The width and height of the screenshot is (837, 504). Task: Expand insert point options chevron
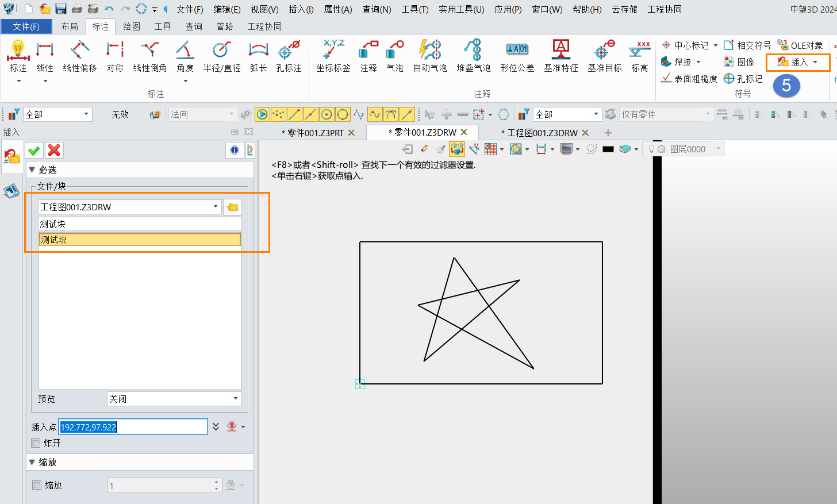[216, 426]
